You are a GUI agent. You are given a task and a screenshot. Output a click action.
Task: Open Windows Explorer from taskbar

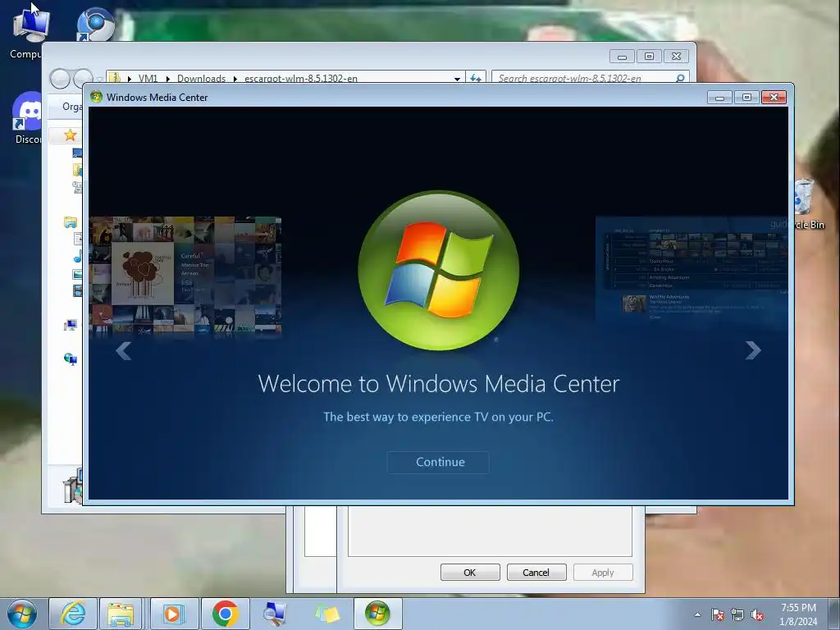pyautogui.click(x=121, y=614)
